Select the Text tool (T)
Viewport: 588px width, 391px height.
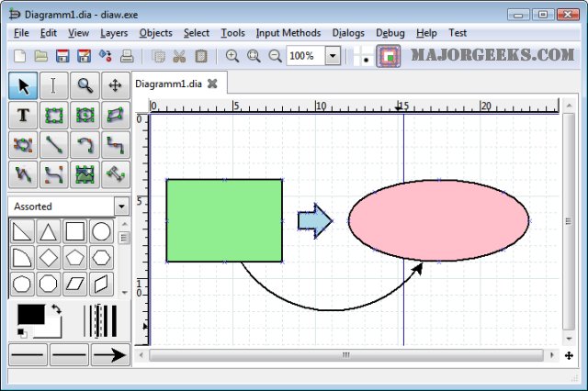tap(23, 115)
